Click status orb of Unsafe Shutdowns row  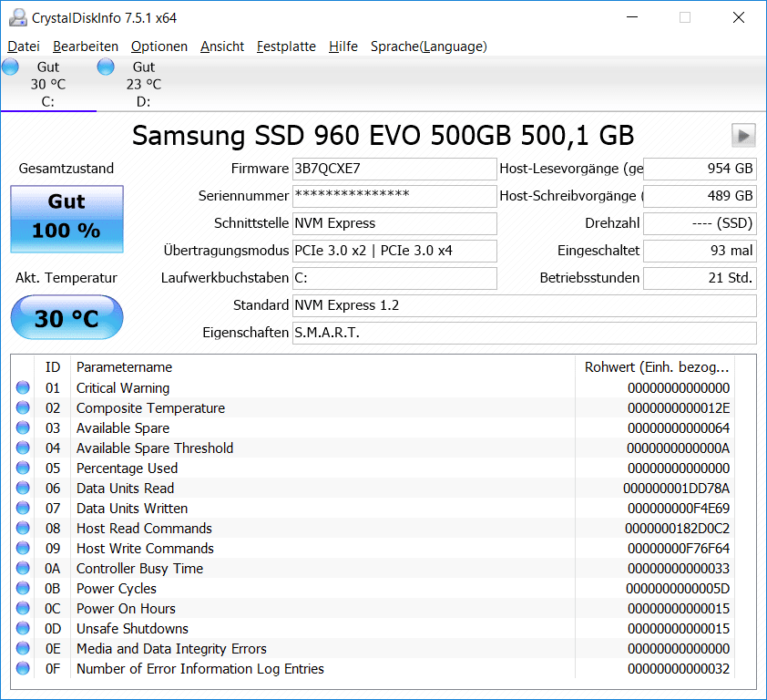(23, 629)
